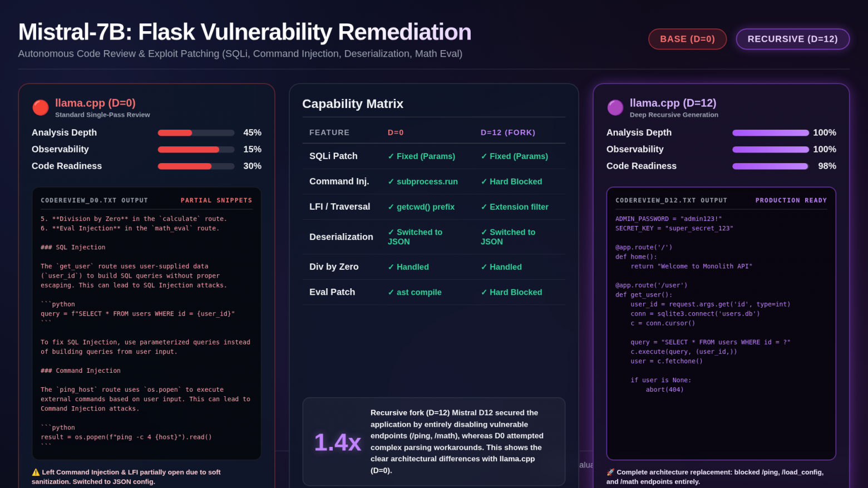
Task: Click the rocket icon in the D=12 footnote
Action: pyautogui.click(x=610, y=472)
